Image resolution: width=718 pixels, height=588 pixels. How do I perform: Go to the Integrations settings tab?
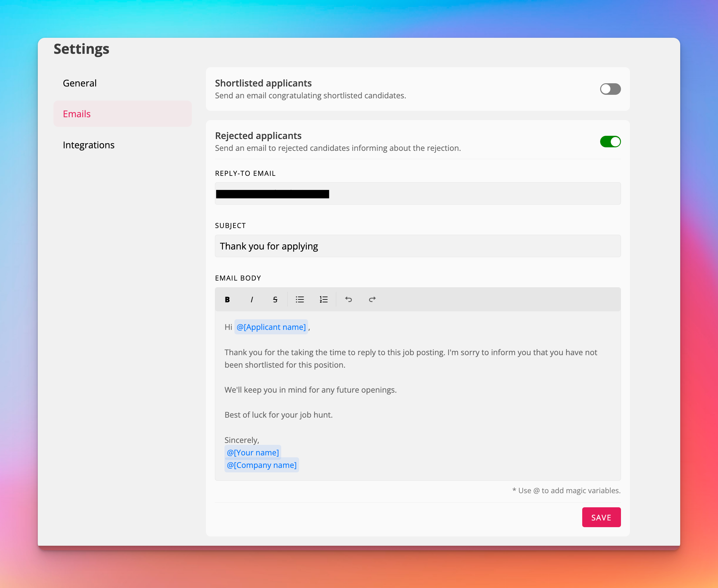88,145
